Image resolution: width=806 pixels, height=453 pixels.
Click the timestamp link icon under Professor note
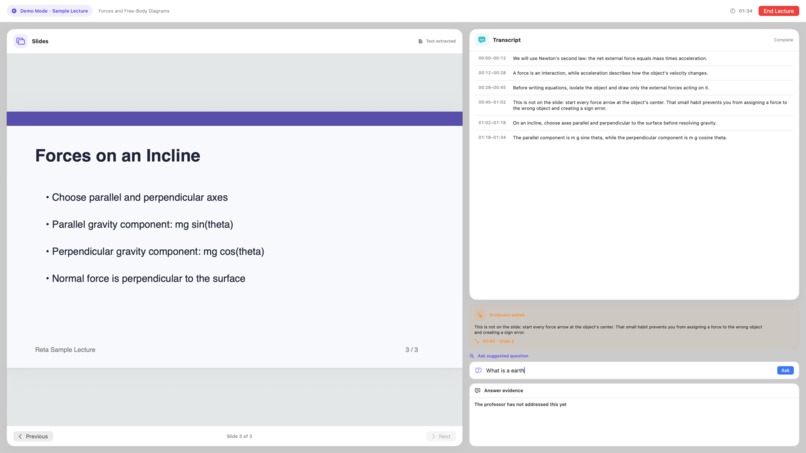tap(477, 341)
